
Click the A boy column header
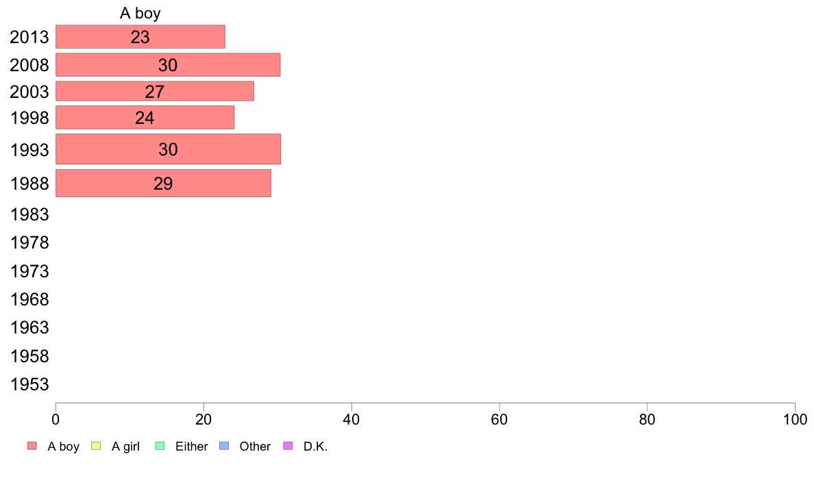coord(140,13)
